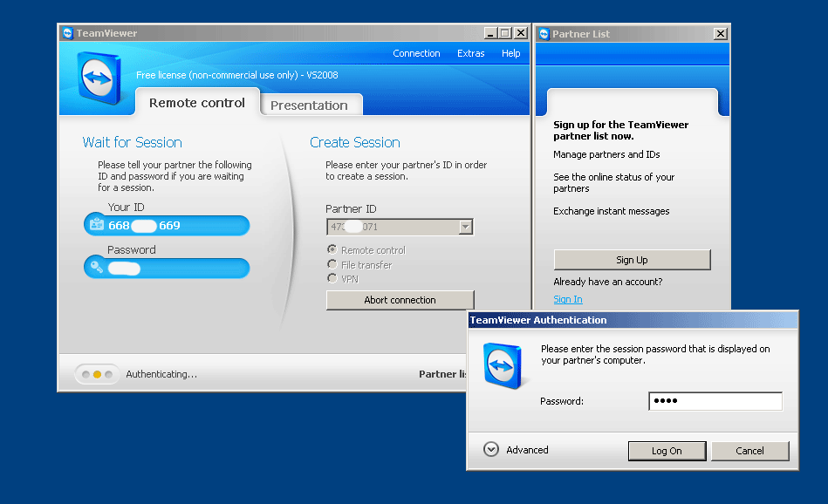
Task: Expand the Advanced options chevron
Action: [x=491, y=449]
